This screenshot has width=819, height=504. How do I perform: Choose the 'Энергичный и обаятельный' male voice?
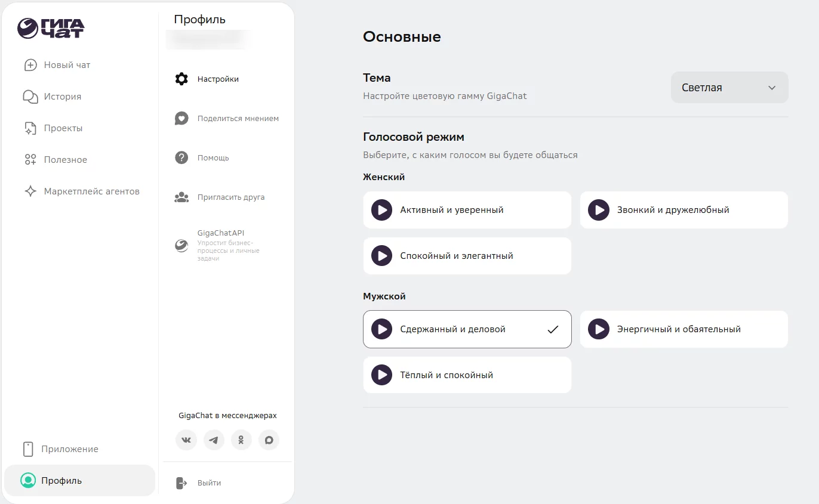[683, 329]
